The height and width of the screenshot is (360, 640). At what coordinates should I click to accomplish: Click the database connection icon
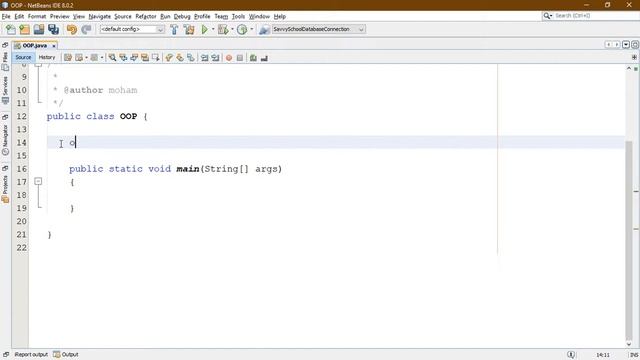(x=264, y=29)
